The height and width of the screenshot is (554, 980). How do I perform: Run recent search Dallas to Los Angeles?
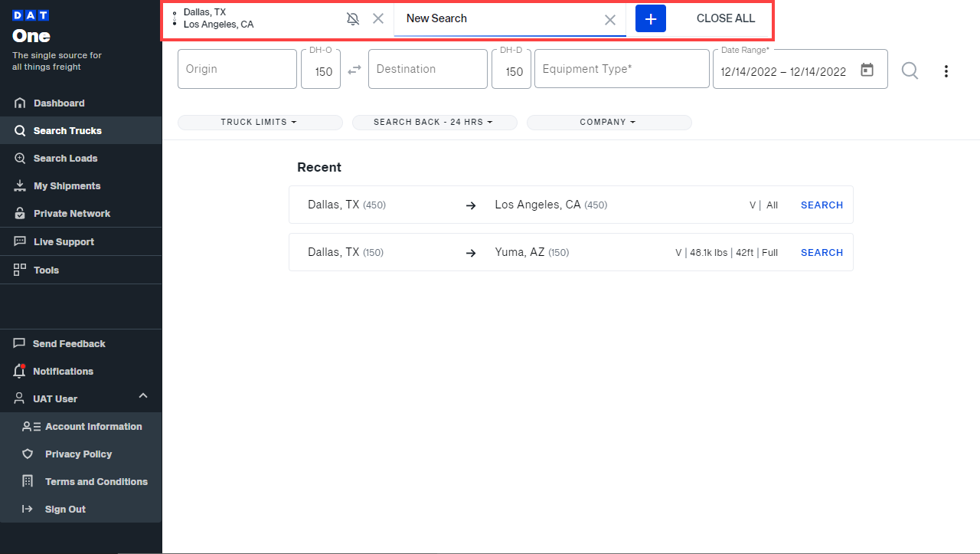click(x=822, y=205)
